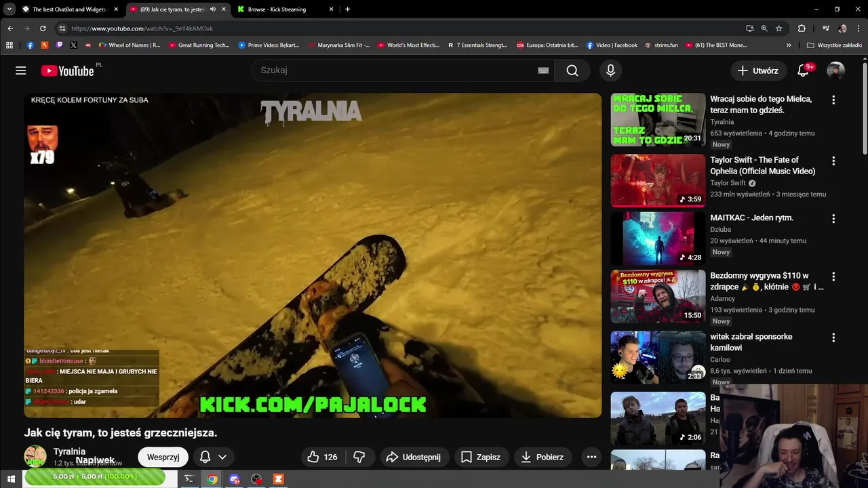Open Chrome extensions puzzle icon
Screen dimensions: 868x488
tap(802, 28)
